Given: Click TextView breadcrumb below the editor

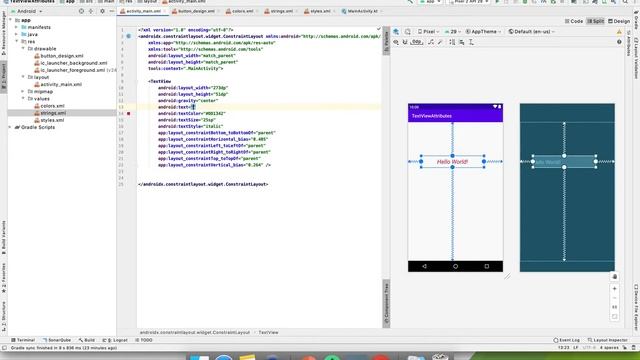Looking at the screenshot, I should (x=268, y=333).
